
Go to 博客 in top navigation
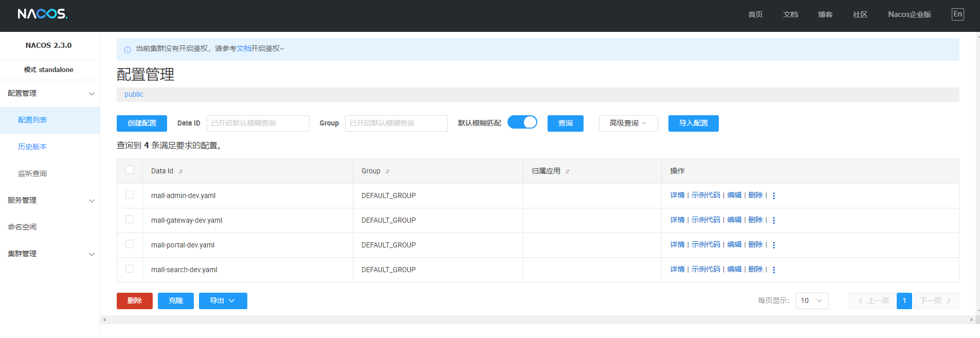(825, 14)
